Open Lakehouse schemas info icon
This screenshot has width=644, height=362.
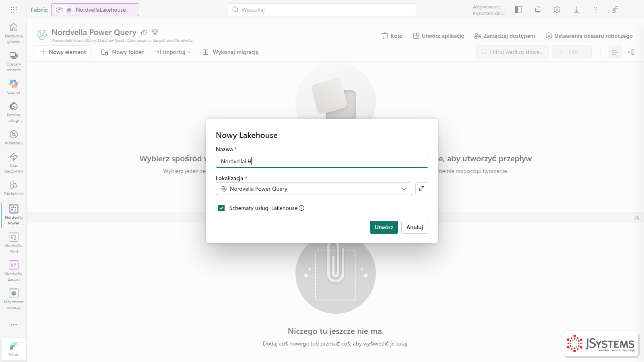pos(301,208)
